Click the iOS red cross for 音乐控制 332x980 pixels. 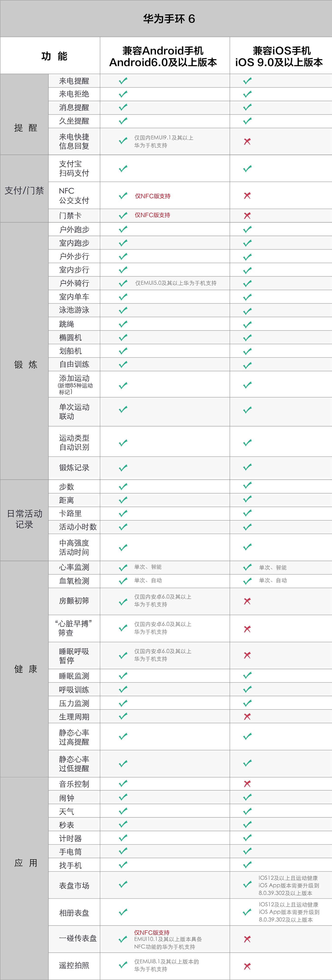tap(247, 784)
